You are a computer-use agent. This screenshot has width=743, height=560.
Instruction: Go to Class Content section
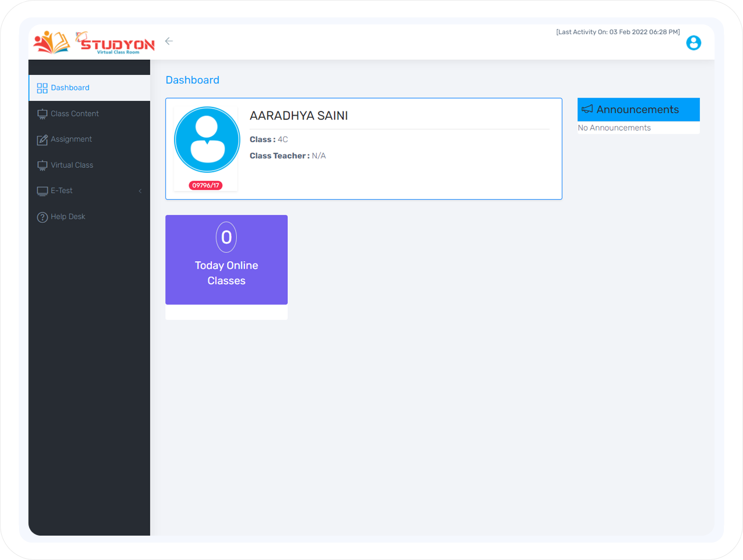[x=74, y=114]
